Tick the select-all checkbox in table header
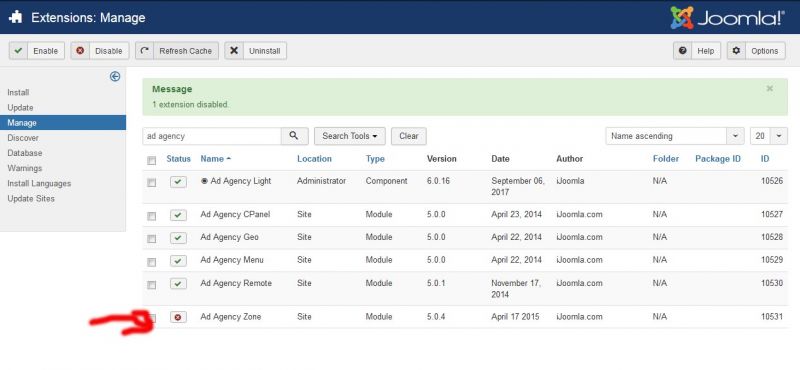800x370 pixels. [152, 161]
